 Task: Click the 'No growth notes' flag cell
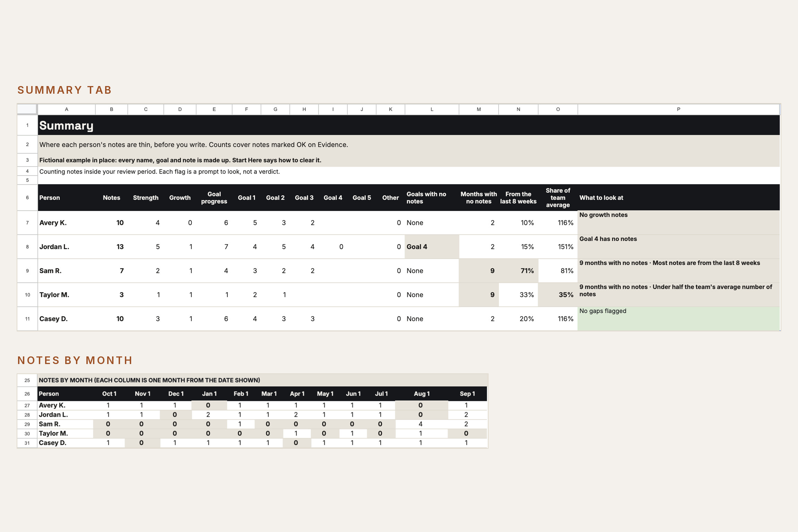tap(678, 223)
